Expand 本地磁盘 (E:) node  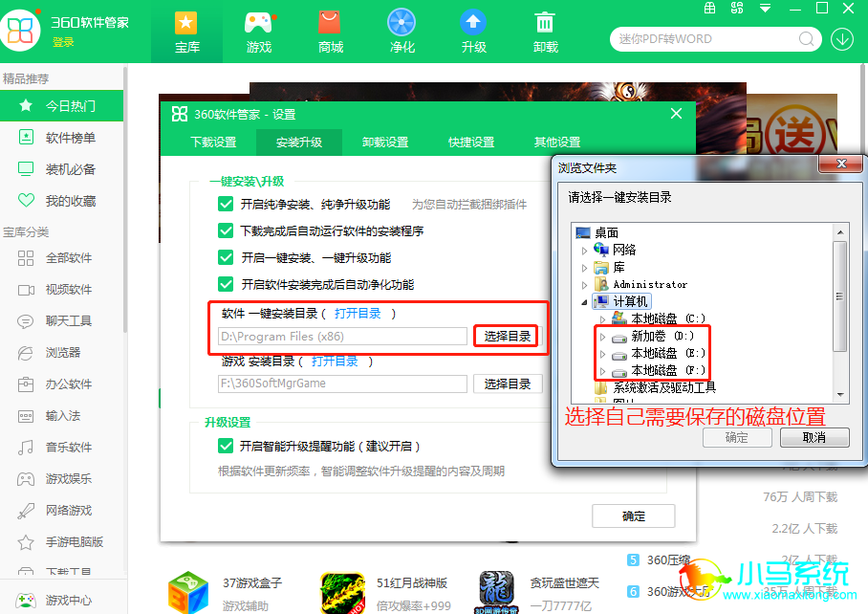pos(603,354)
